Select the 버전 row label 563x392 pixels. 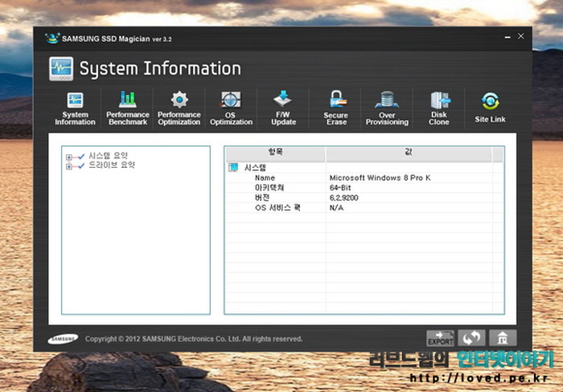(262, 198)
